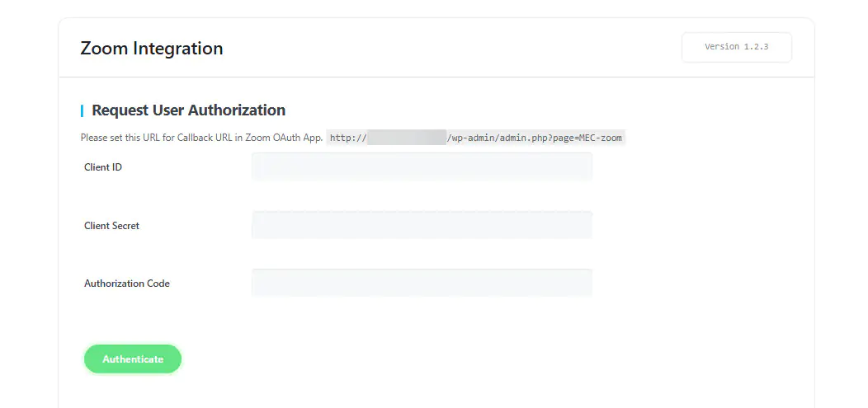Click the Client Secret label text
The image size is (868, 408).
coord(111,226)
